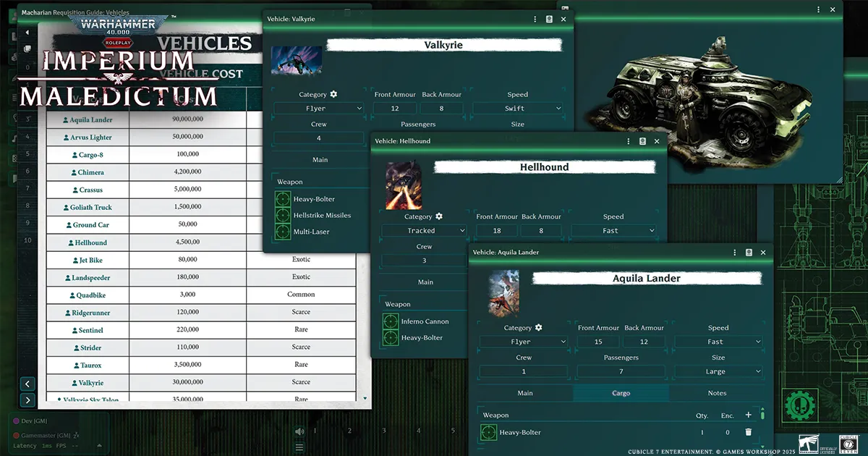Expand the players list caret near Latency
Screen dimensions: 868x456
point(100,446)
